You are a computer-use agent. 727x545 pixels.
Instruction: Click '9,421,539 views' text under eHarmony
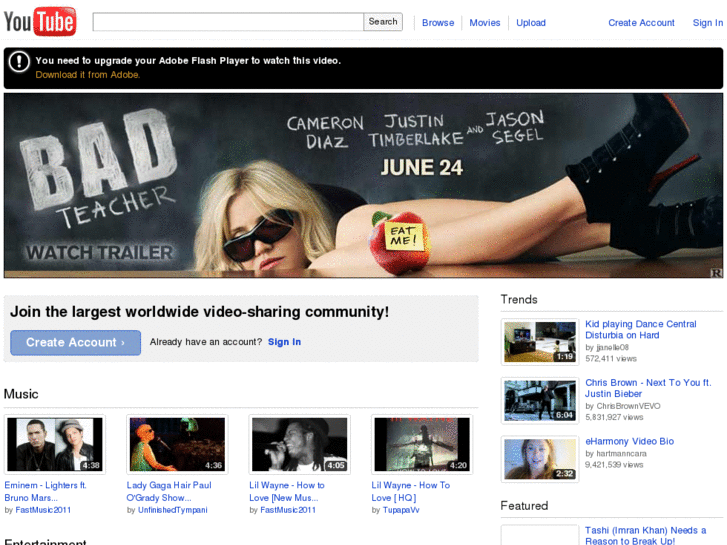click(x=614, y=465)
